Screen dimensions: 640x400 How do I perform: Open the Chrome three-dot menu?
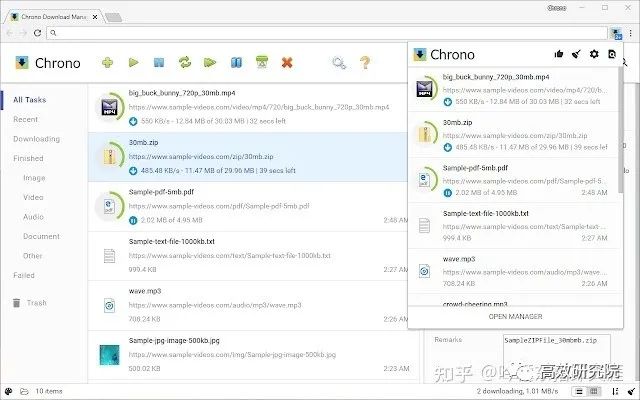point(631,33)
